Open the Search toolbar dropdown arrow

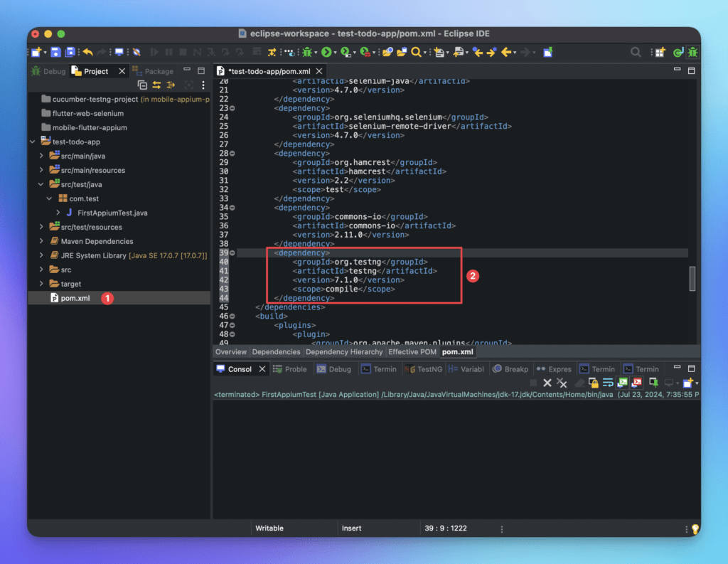(425, 53)
